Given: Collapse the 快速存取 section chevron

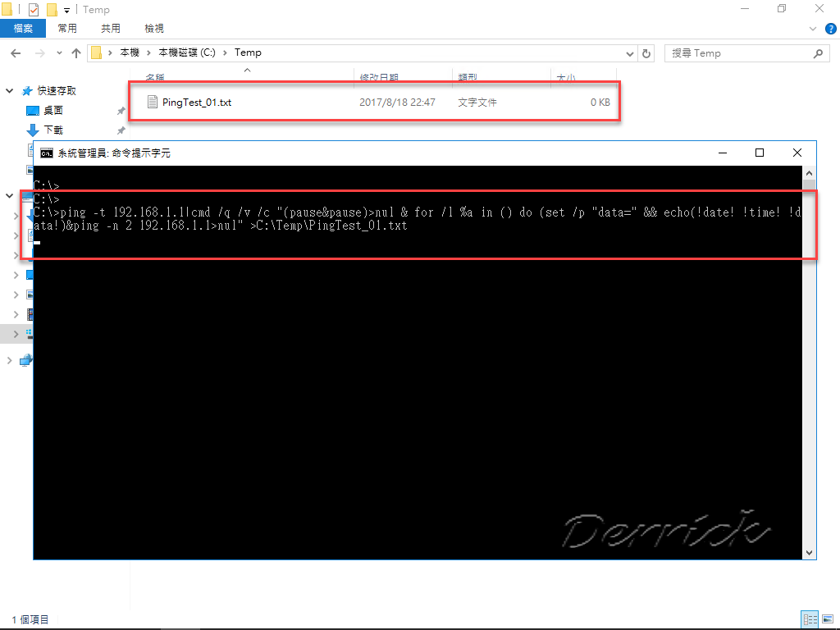Looking at the screenshot, I should (x=8, y=90).
